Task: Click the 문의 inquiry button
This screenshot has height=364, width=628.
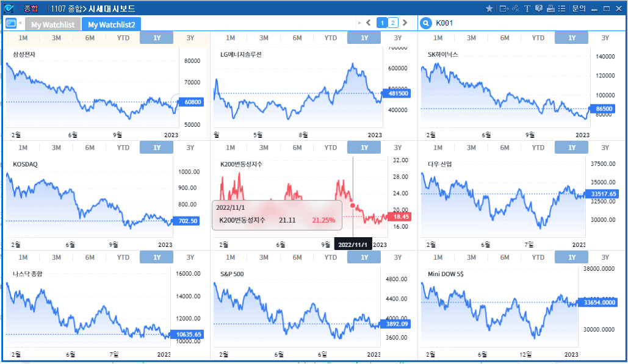Action: [579, 9]
